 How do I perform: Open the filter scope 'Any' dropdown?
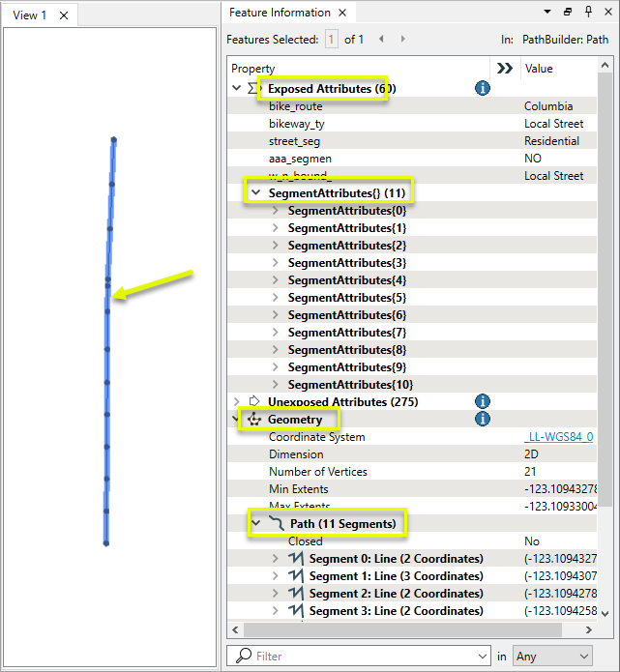click(552, 657)
